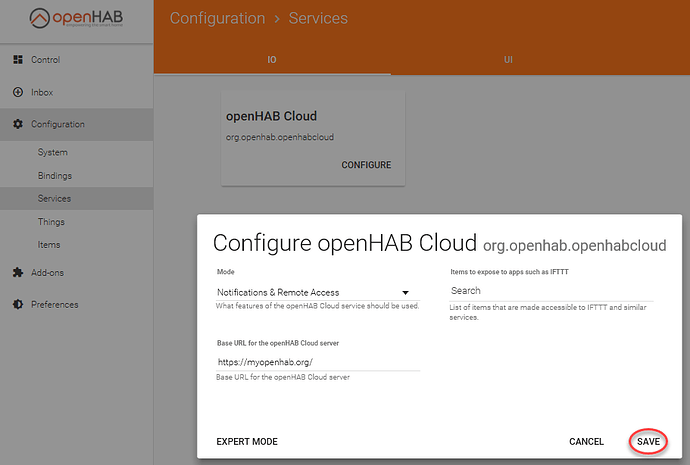Click Configuration in the breadcrumb
690x465 pixels.
[x=217, y=18]
